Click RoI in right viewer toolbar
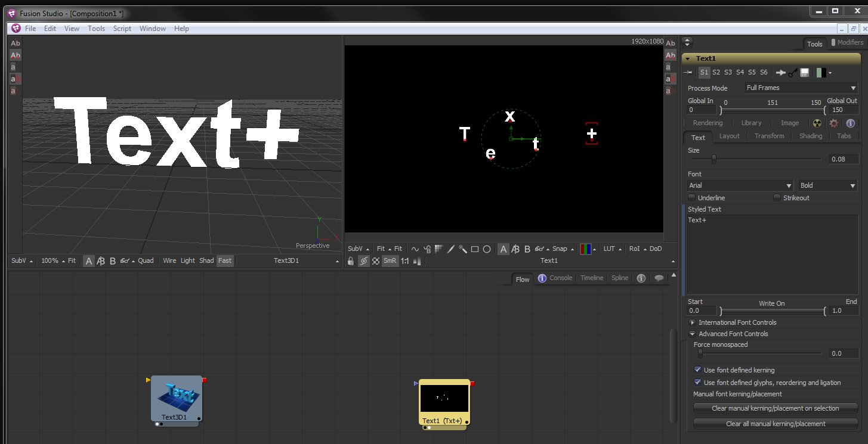Screen dimensions: 868x444 coord(634,249)
